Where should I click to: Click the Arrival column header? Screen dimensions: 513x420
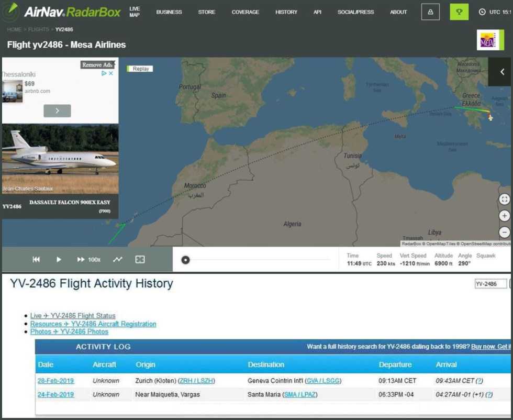click(446, 364)
